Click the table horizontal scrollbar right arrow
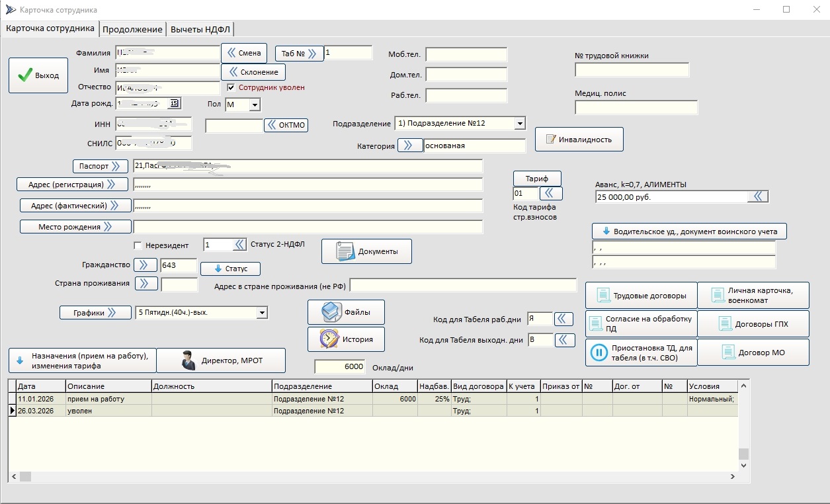Viewport: 830px width, 504px height. tap(732, 476)
